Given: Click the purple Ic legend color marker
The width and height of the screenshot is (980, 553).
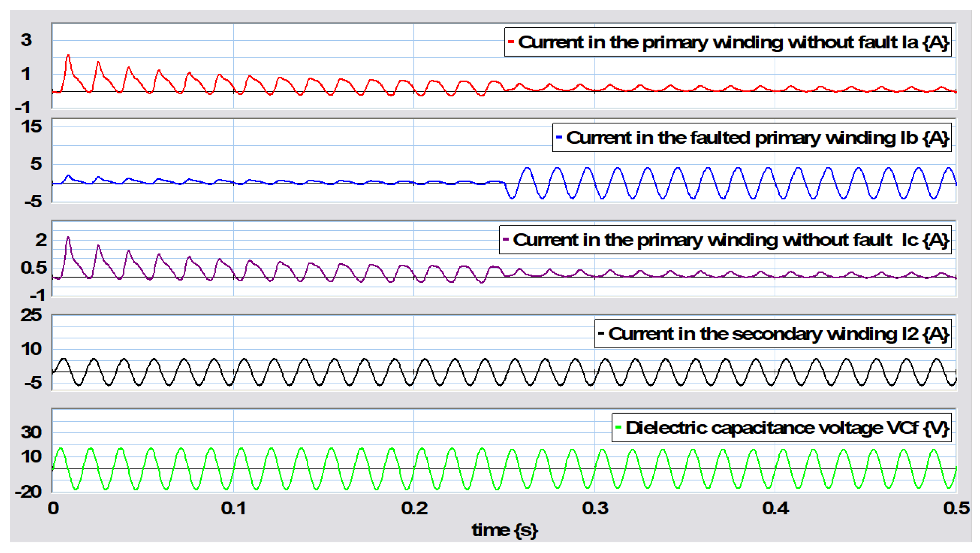Looking at the screenshot, I should [505, 239].
